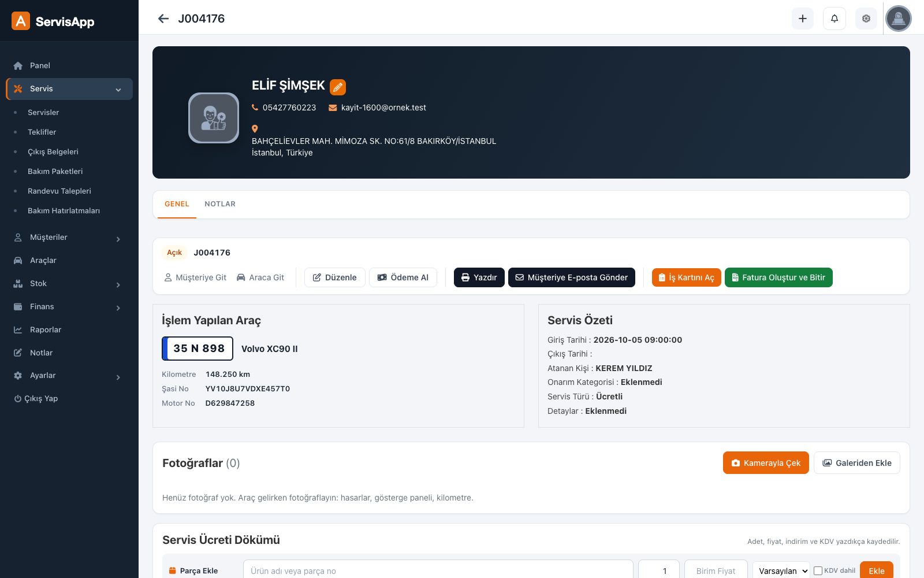
Task: Click Müşteriye E-posta Gönder button
Action: (x=572, y=277)
